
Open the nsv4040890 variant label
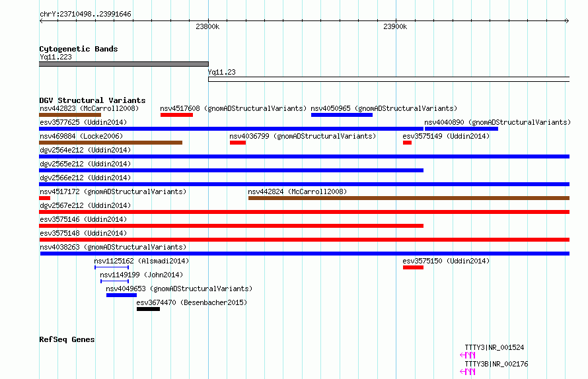click(497, 122)
